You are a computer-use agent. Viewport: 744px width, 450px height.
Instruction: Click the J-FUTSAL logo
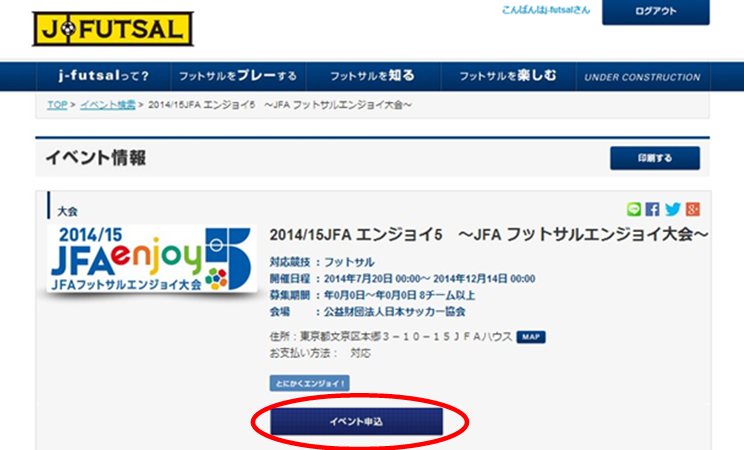[109, 30]
